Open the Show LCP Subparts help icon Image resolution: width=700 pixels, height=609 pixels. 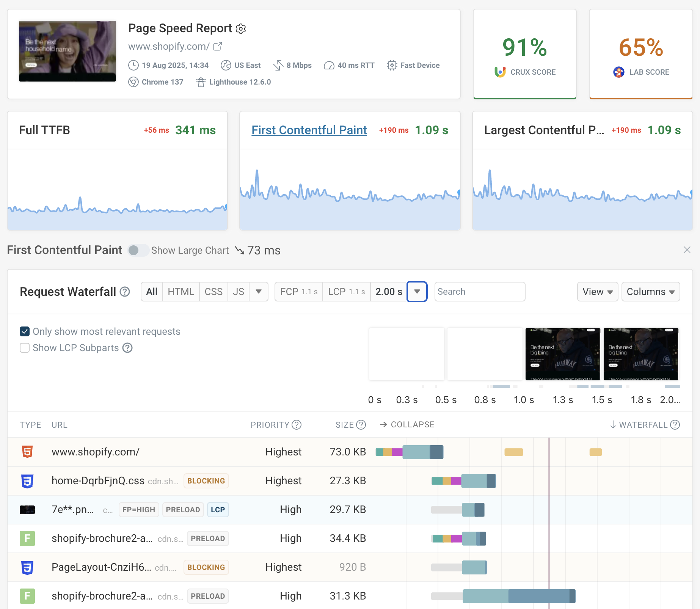(x=127, y=348)
